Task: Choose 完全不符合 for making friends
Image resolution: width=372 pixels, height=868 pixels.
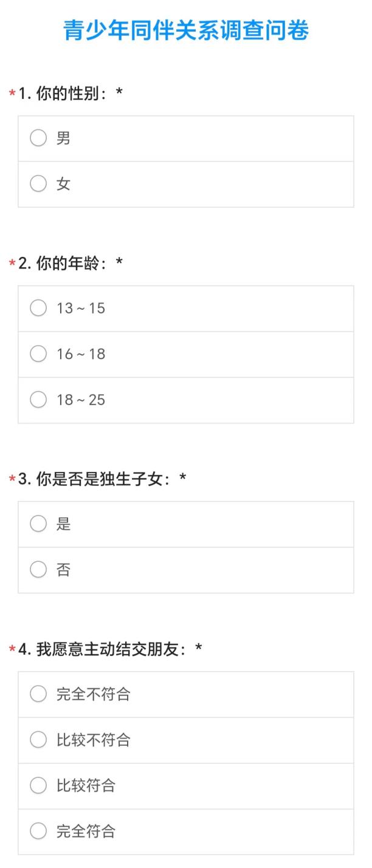Action: [x=38, y=694]
